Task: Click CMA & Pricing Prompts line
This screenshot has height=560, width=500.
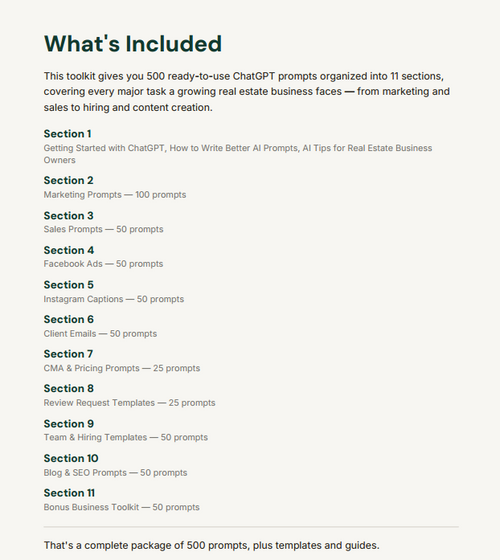Action: 122,368
